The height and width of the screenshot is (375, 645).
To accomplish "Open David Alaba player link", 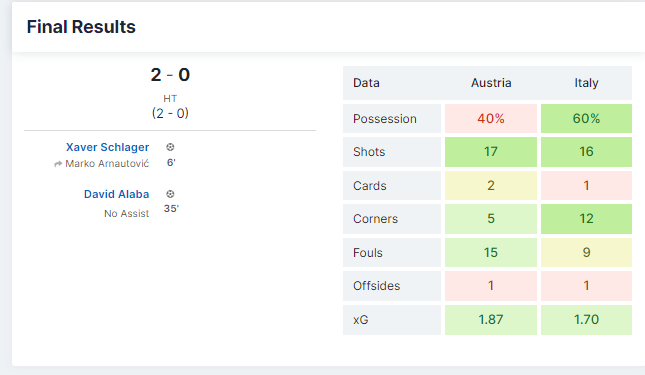I will [116, 194].
